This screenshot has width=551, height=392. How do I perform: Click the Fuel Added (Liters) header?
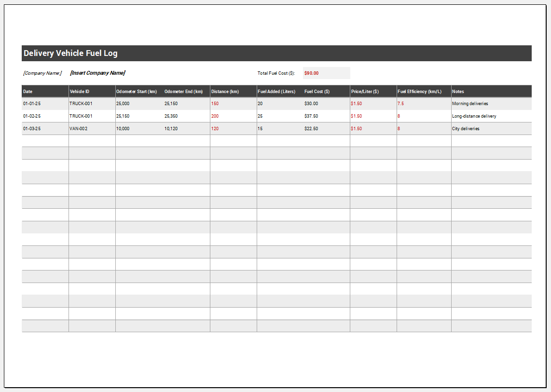pos(276,91)
